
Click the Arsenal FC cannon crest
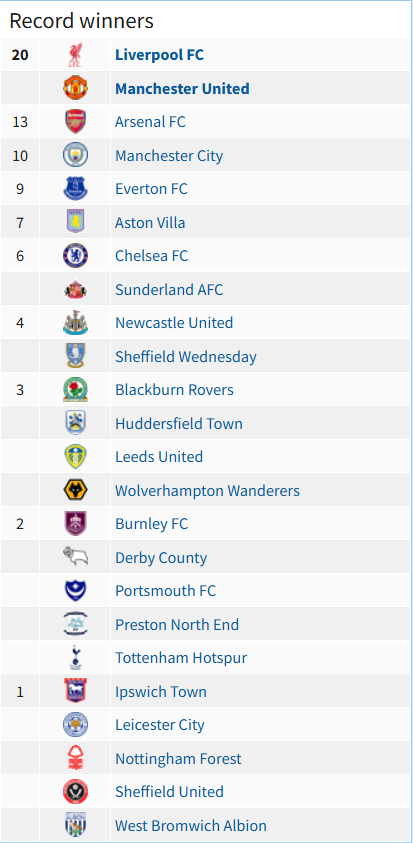75,122
